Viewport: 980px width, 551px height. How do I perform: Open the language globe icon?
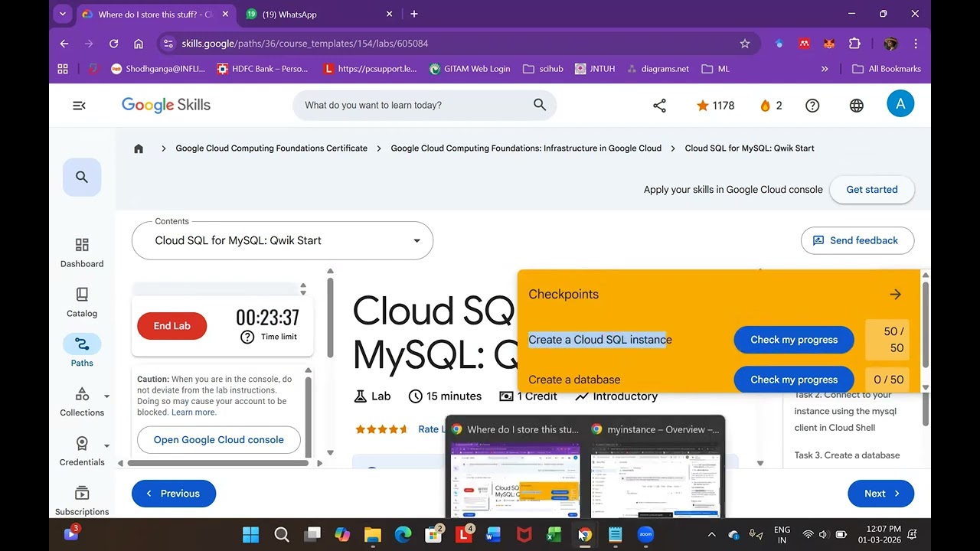point(856,106)
